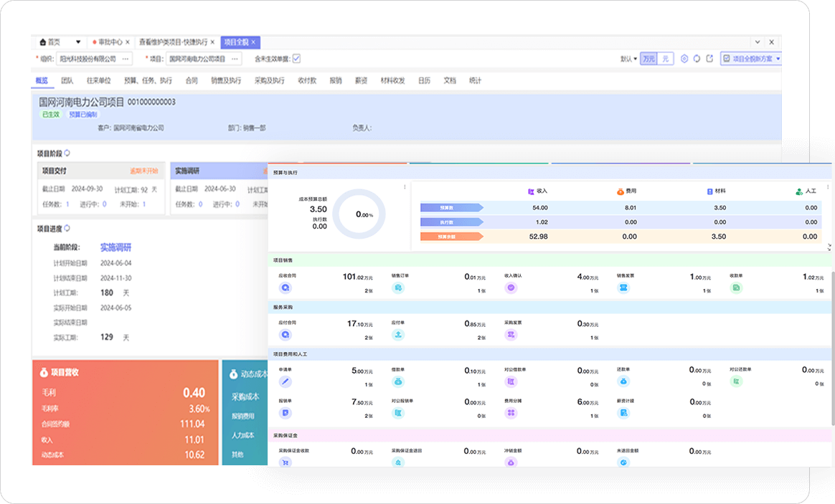Click the 应收合同 icon under 项目销售

tap(286, 288)
